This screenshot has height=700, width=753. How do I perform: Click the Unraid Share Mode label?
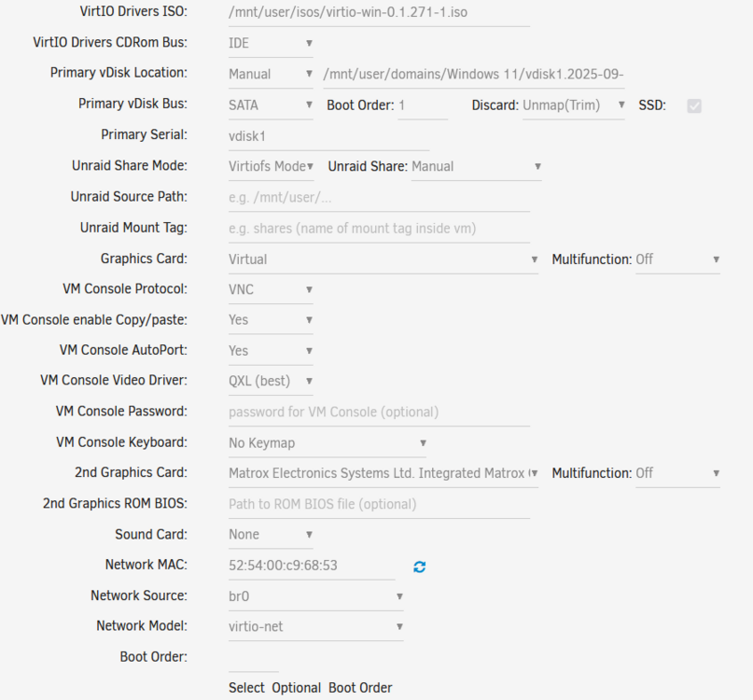130,166
